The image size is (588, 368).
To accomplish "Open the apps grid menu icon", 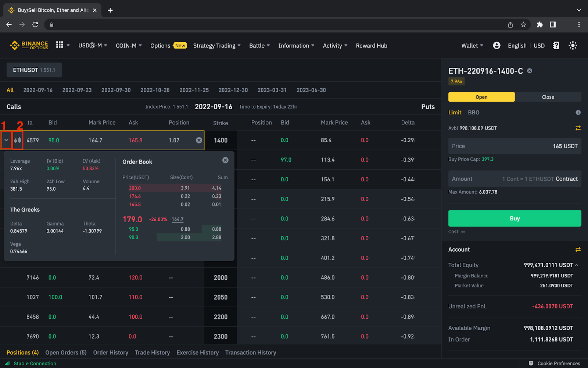I will [x=60, y=45].
